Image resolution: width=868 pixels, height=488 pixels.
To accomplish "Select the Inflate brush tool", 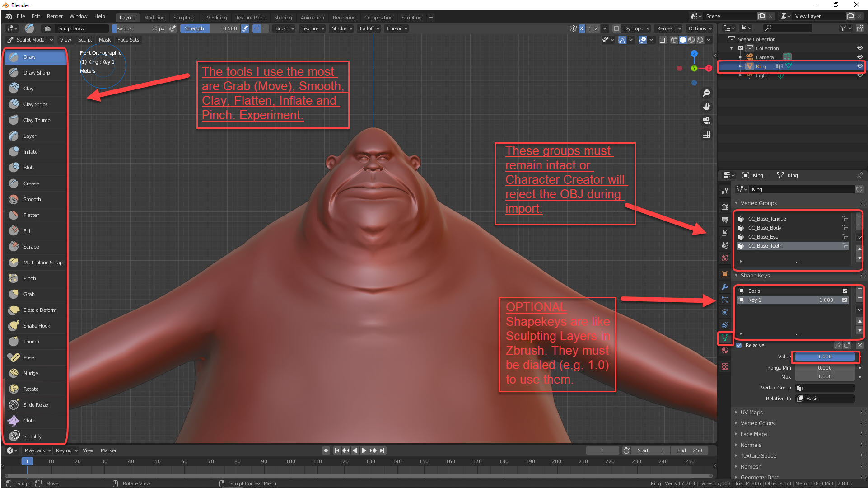I will (x=36, y=152).
